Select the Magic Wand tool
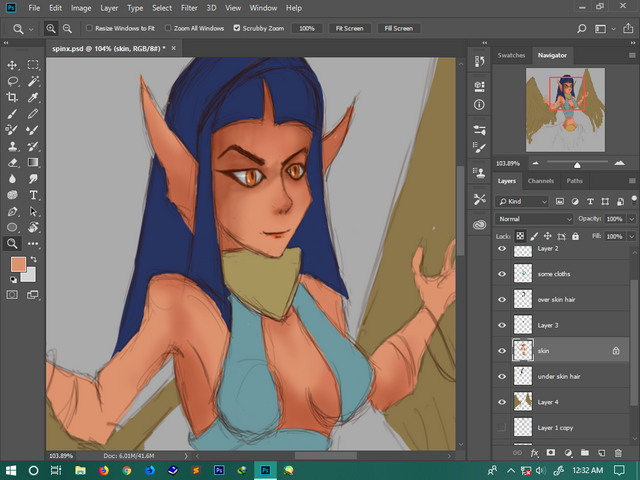This screenshot has height=480, width=640. [x=33, y=81]
